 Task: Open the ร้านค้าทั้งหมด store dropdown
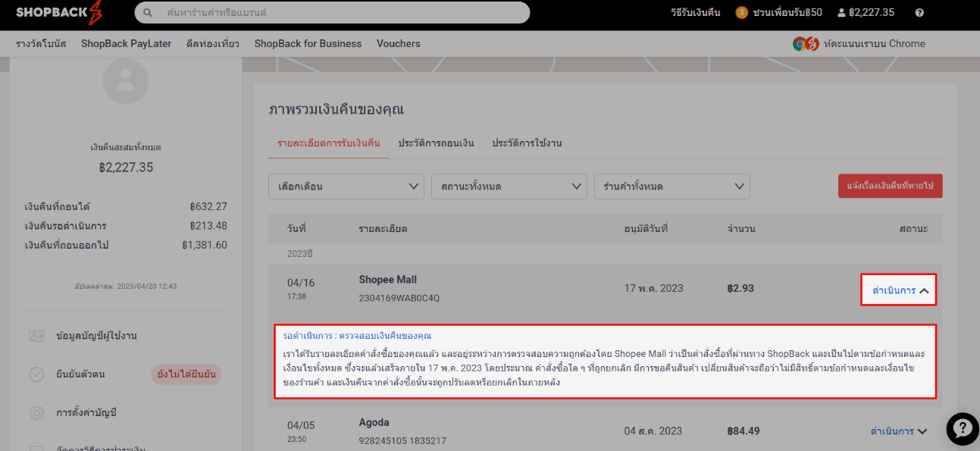point(672,186)
